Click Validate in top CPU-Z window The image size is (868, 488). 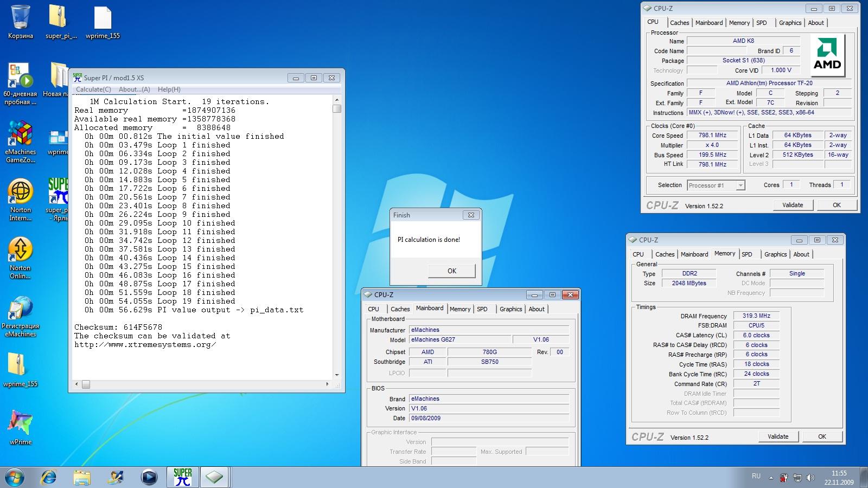(793, 205)
